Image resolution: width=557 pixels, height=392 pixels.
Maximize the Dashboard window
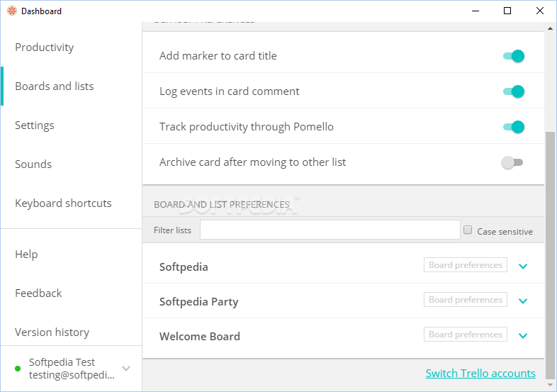coord(507,11)
